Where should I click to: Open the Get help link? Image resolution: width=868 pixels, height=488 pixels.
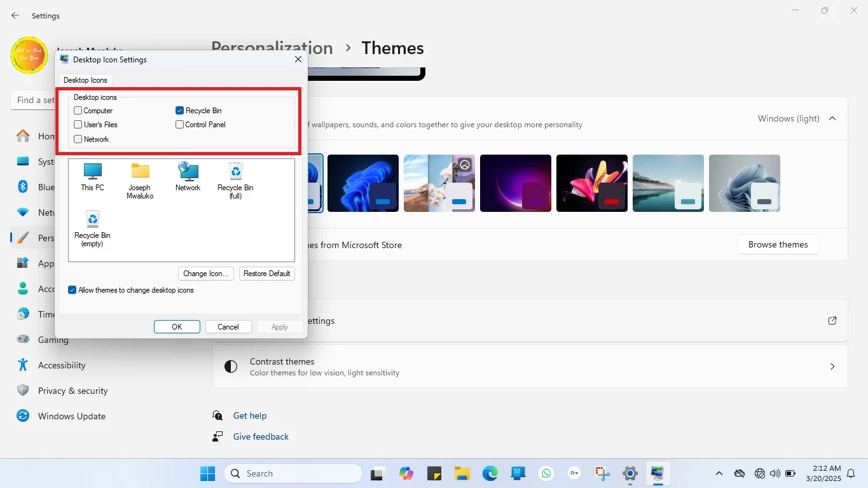[x=250, y=415]
